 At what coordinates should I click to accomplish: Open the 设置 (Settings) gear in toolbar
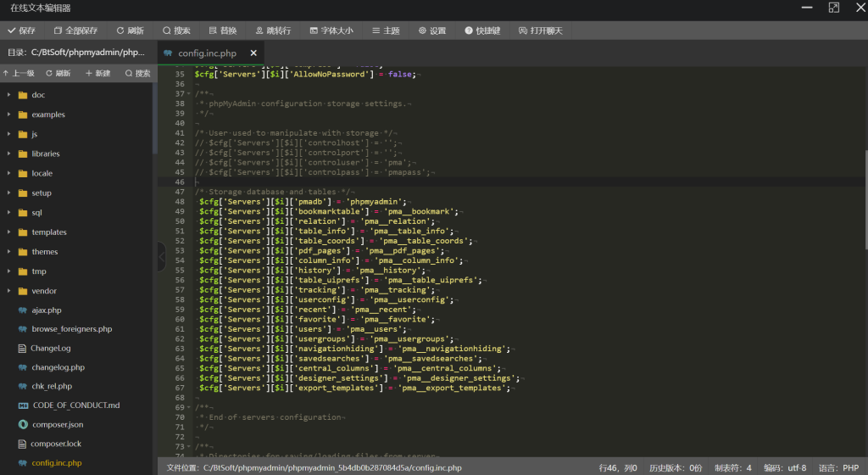[432, 31]
